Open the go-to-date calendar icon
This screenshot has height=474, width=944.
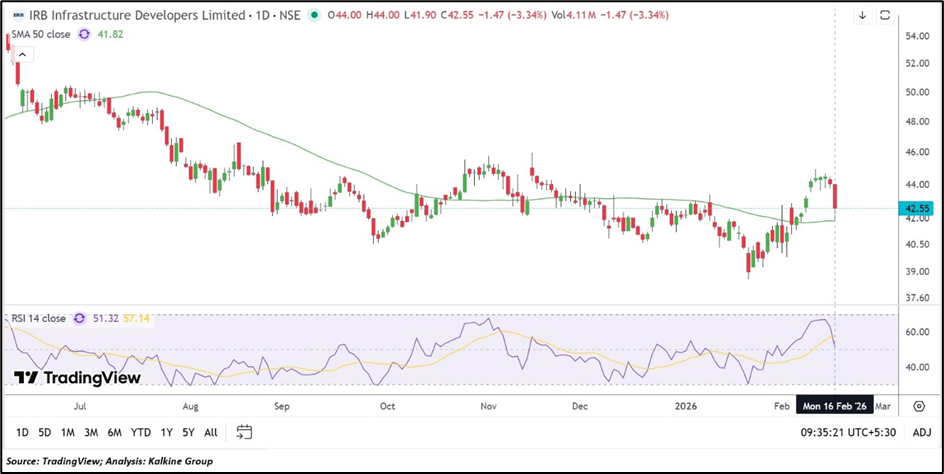coord(244,432)
